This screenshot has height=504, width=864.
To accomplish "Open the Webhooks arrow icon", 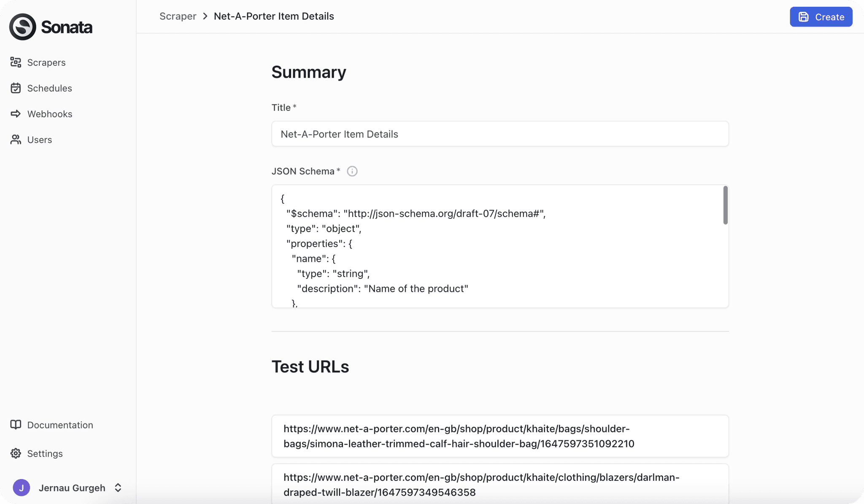I will [x=16, y=114].
